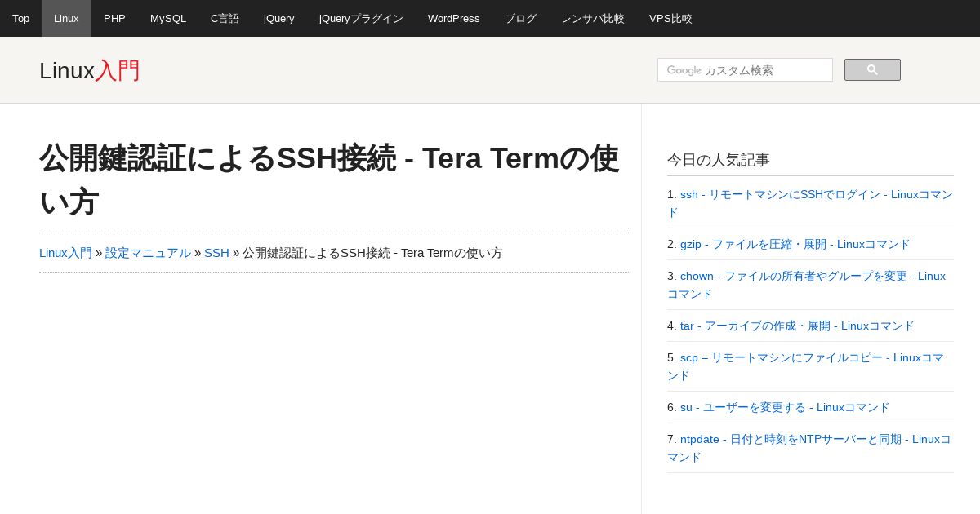The height and width of the screenshot is (514, 980).
Task: Select the Linux tab in navigation
Action: [66, 18]
